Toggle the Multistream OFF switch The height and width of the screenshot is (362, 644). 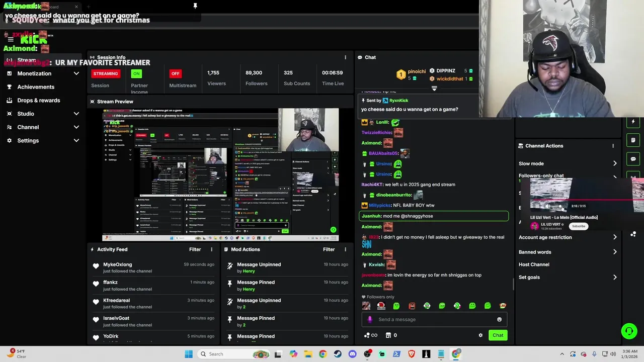[x=175, y=73]
